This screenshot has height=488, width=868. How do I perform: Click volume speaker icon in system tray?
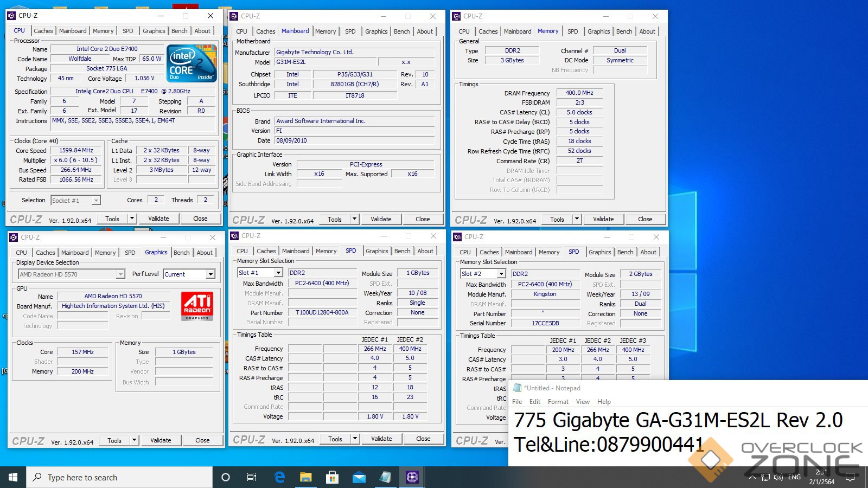pyautogui.click(x=778, y=477)
